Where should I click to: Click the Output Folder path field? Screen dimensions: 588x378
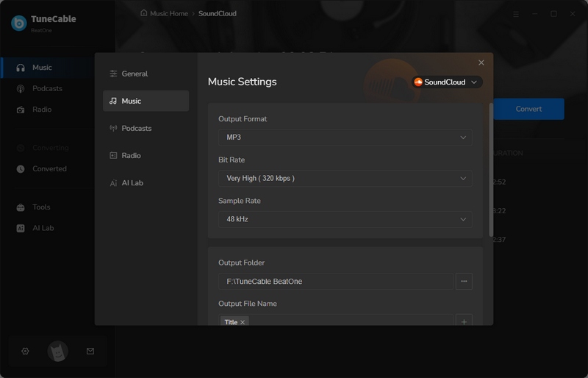(336, 281)
